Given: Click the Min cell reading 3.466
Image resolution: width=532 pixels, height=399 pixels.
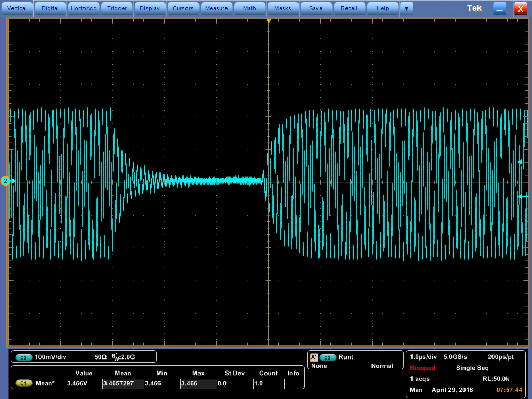Looking at the screenshot, I should point(162,384).
